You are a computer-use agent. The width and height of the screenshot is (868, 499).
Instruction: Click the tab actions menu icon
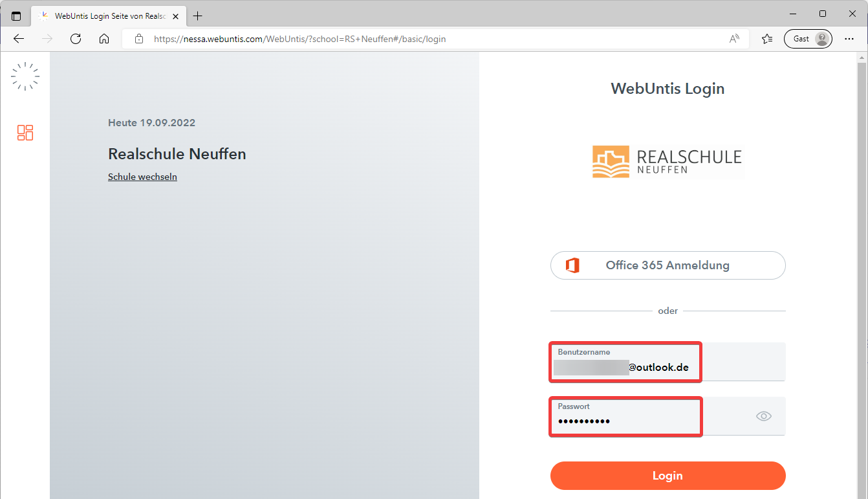pyautogui.click(x=16, y=16)
